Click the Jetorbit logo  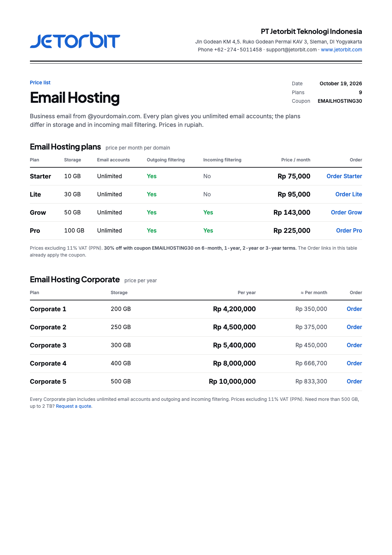[x=75, y=40]
